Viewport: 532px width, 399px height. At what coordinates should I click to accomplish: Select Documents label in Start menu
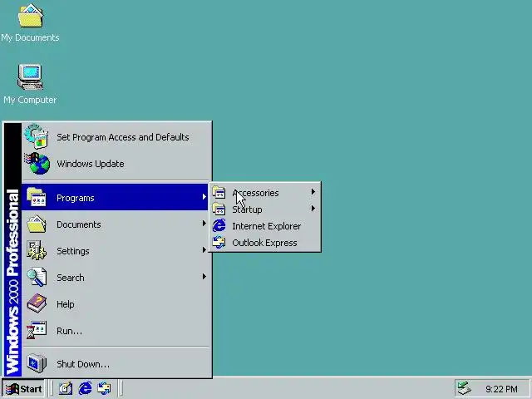pyautogui.click(x=79, y=224)
